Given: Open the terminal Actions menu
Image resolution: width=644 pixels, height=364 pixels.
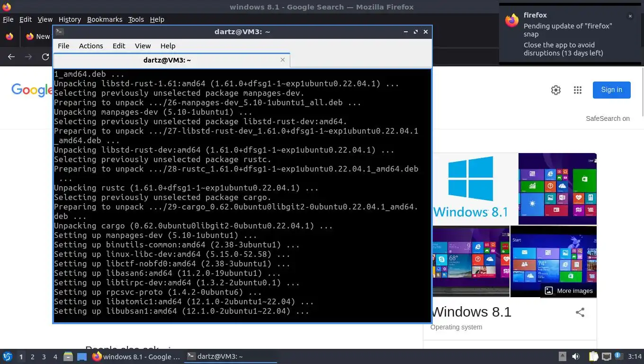Looking at the screenshot, I should pos(91,46).
